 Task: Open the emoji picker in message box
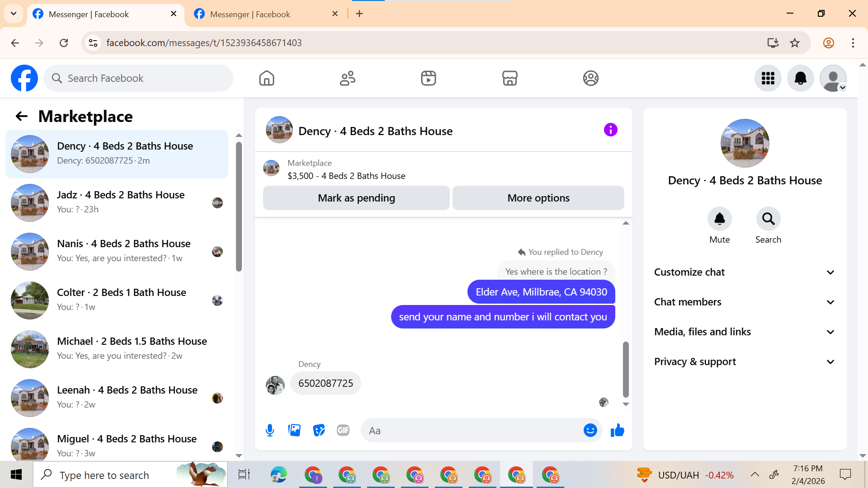coord(590,430)
